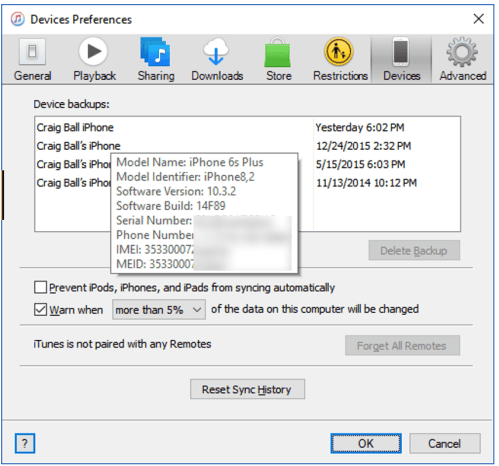The image size is (499, 466).
Task: Confirm with the OK button
Action: coord(366,443)
